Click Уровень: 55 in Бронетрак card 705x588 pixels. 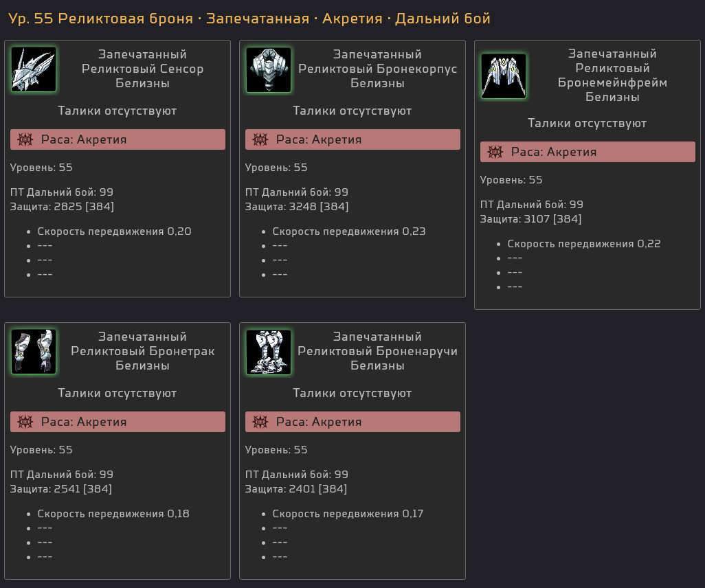coord(41,450)
